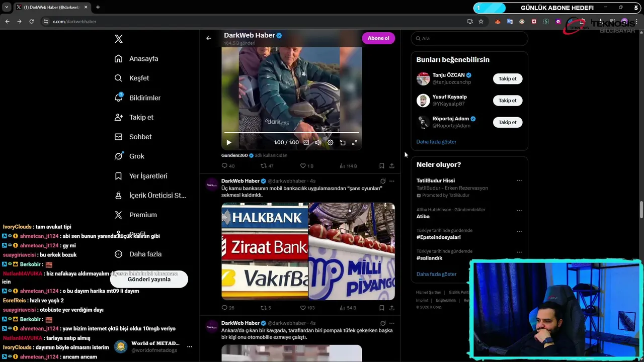Repost the video post with 47 reposts

(267, 166)
